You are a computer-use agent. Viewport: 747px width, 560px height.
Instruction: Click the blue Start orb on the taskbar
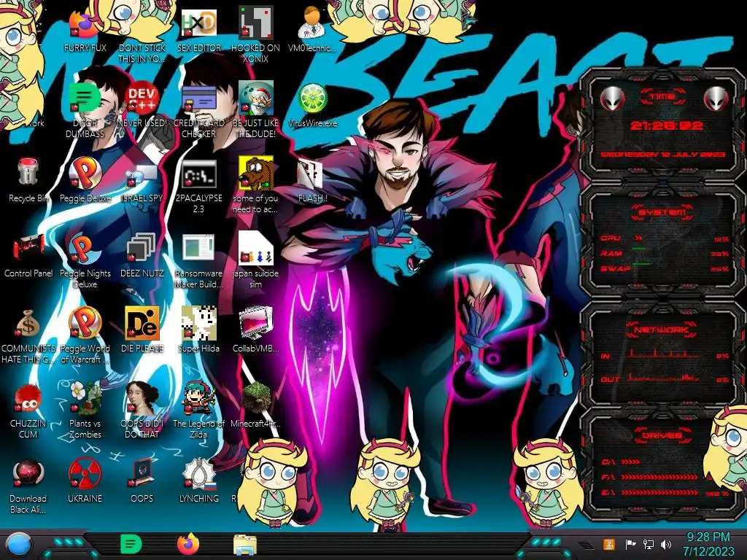click(18, 545)
